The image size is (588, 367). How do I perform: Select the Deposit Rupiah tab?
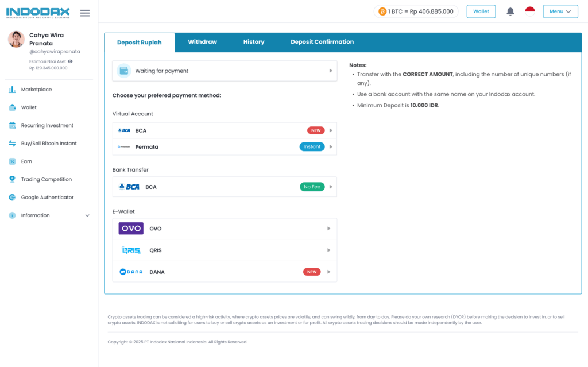140,43
